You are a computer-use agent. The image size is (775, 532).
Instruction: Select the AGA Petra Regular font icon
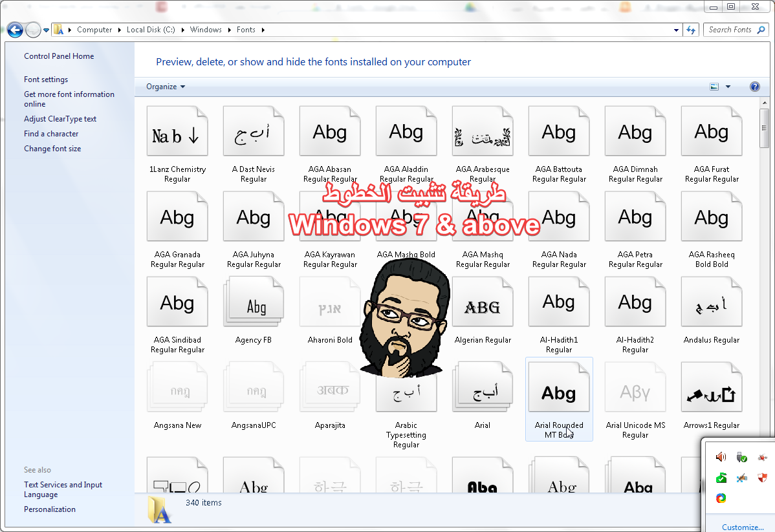click(x=635, y=217)
